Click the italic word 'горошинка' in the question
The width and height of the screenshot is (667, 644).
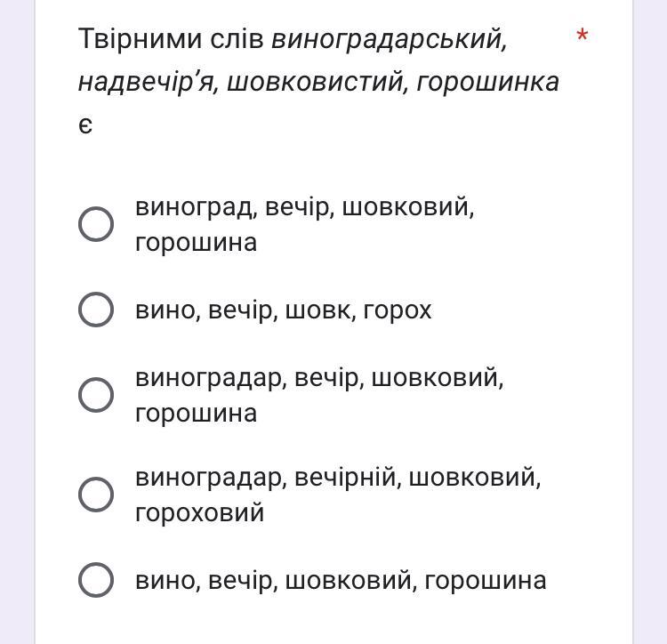[x=487, y=83]
